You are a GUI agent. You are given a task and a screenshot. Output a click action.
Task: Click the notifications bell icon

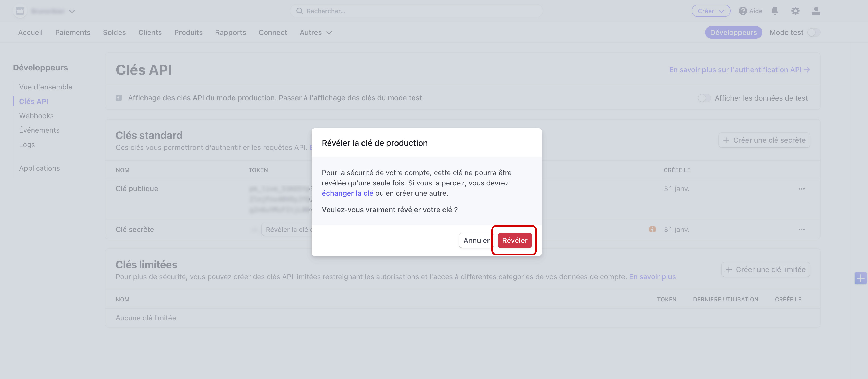point(775,11)
